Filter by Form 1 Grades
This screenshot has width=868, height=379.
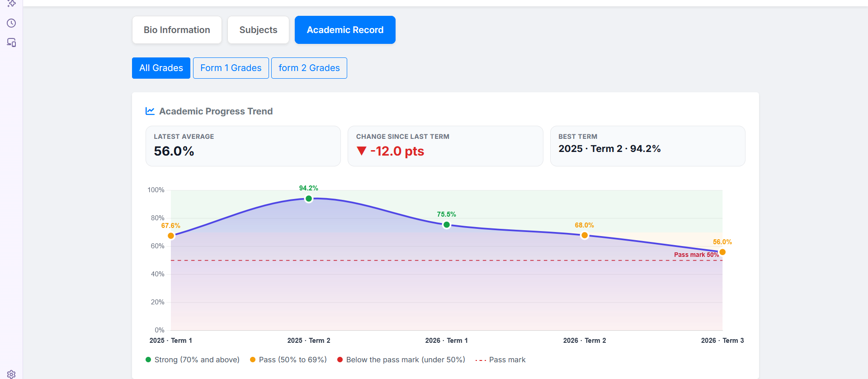231,68
